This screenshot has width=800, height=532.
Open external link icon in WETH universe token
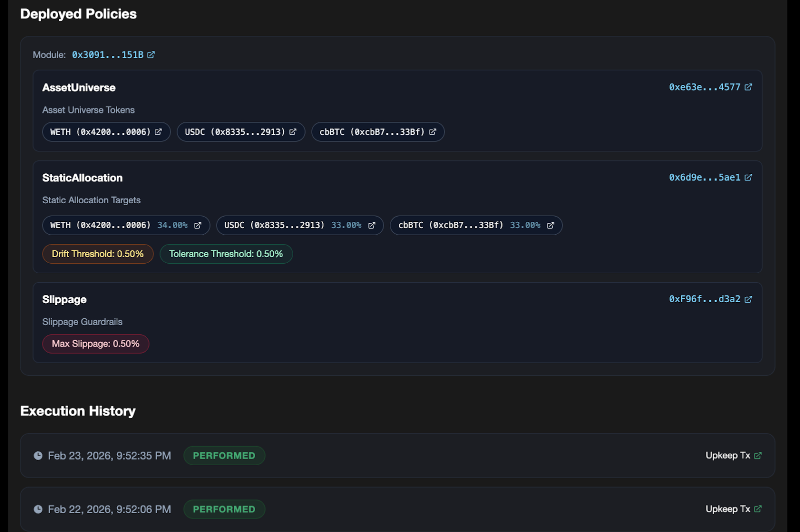(158, 132)
